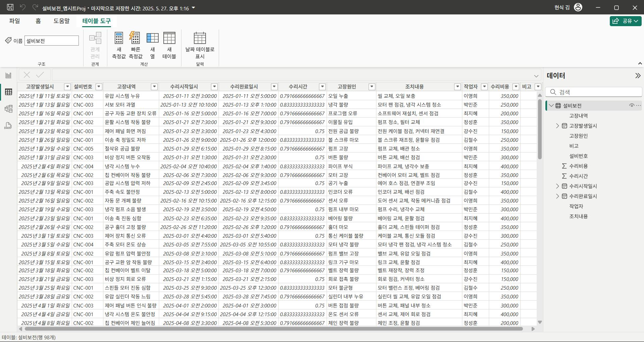Open filter dropdown for 비고 column
The image size is (644, 342).
point(538,87)
